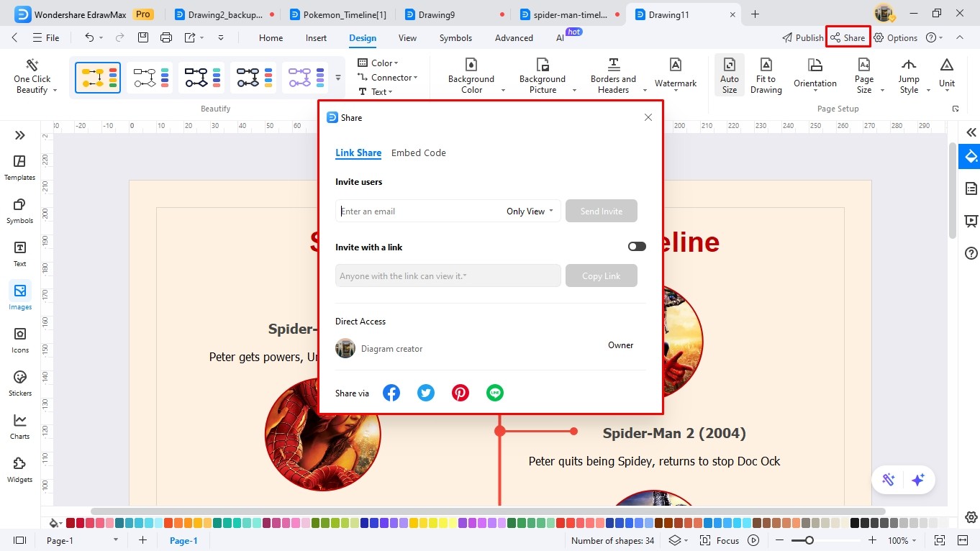Click the invite link text field
Image resolution: width=980 pixels, height=551 pixels.
pyautogui.click(x=448, y=275)
